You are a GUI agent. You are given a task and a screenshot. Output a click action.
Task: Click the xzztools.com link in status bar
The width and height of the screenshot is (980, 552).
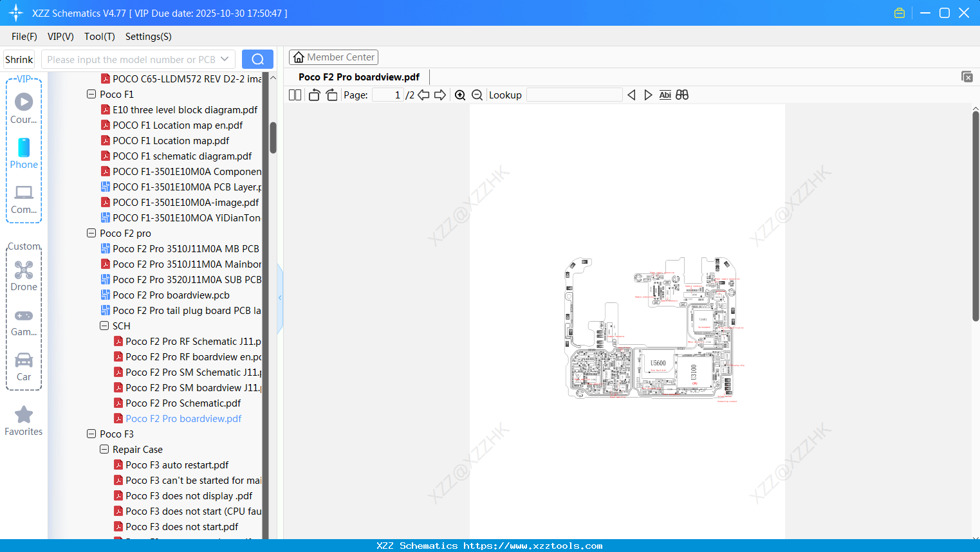tap(533, 546)
